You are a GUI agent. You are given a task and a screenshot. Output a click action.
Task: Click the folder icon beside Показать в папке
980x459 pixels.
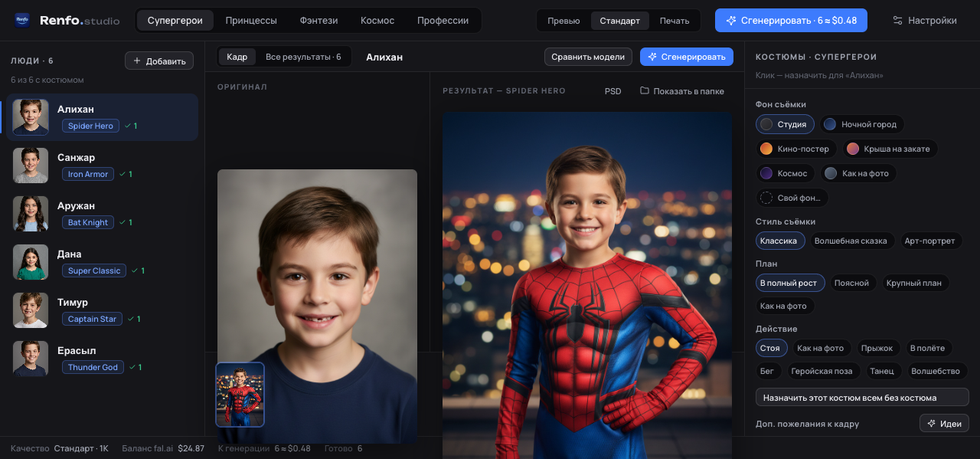(x=645, y=90)
